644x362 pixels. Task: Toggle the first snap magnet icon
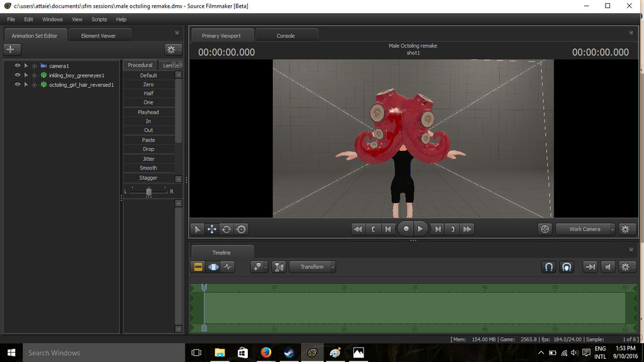(x=548, y=266)
